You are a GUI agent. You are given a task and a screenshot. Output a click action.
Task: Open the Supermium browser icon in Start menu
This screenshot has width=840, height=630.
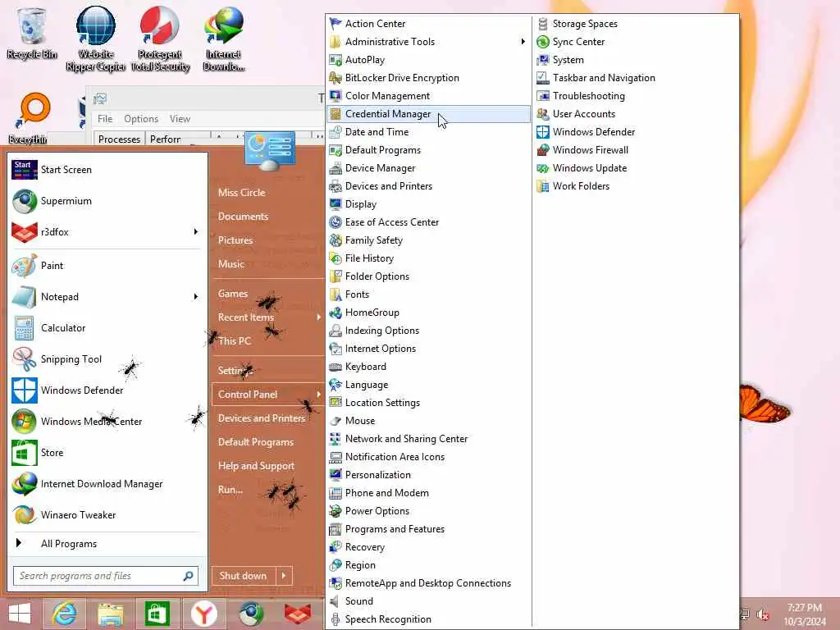[x=24, y=201]
